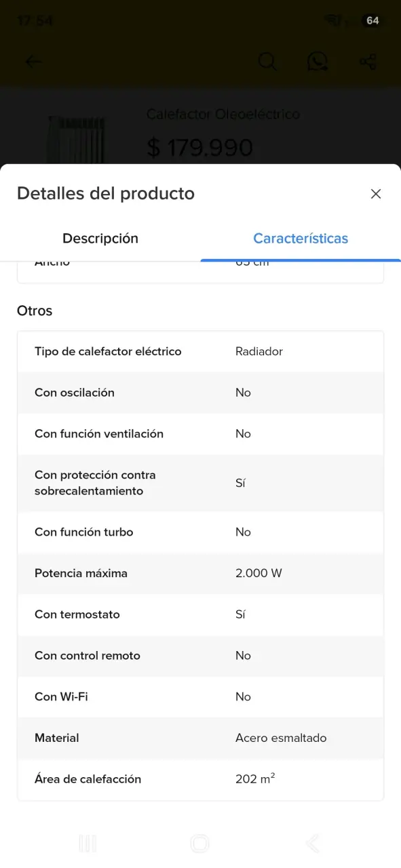Tap the Con termostato row
This screenshot has height=868, width=401.
pos(200,614)
